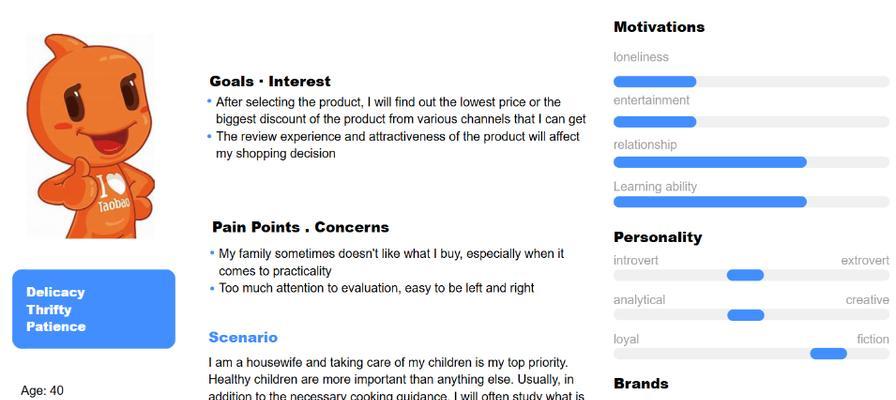Viewport: 896px width, 400px height.
Task: Click the Motivations section heading
Action: (659, 27)
